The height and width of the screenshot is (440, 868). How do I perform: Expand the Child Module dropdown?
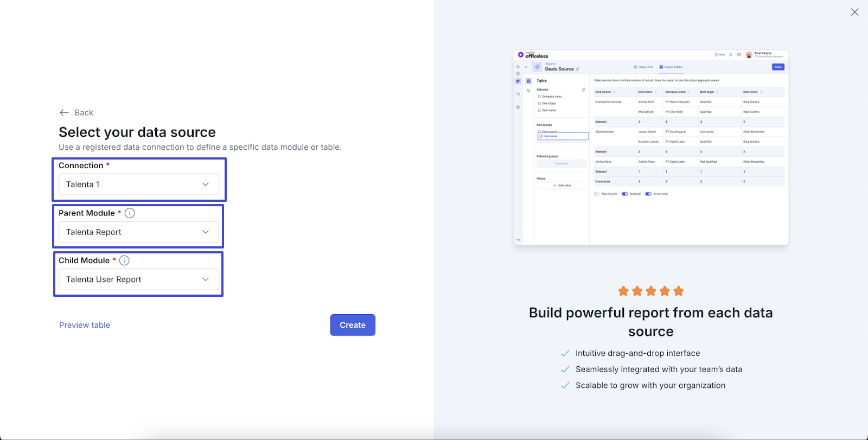(139, 279)
